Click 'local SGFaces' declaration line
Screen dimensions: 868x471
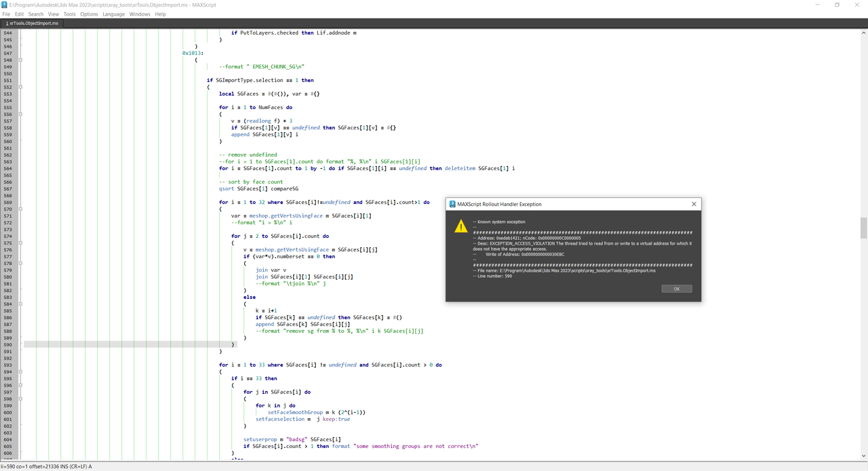pyautogui.click(x=269, y=94)
